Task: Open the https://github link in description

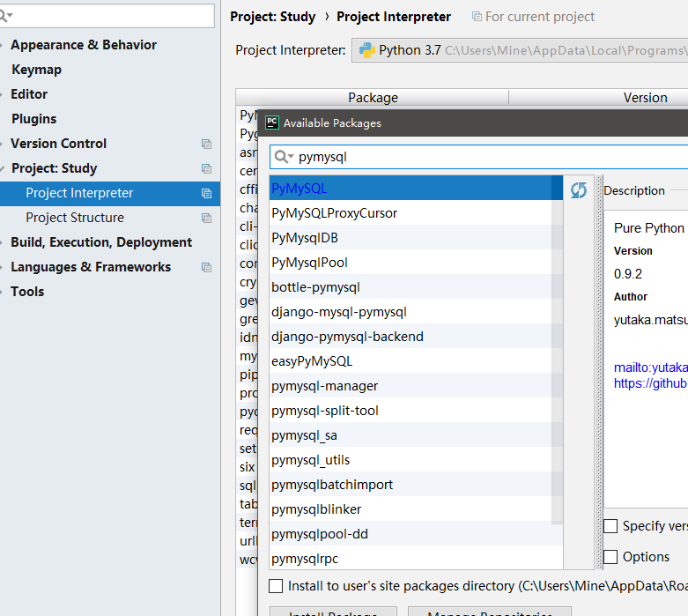Action: pyautogui.click(x=651, y=383)
